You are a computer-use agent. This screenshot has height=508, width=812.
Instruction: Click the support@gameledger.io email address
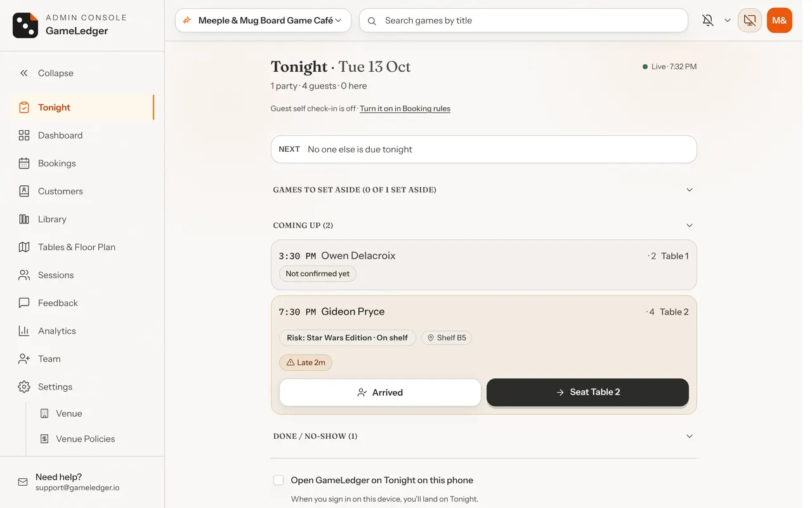(x=77, y=488)
